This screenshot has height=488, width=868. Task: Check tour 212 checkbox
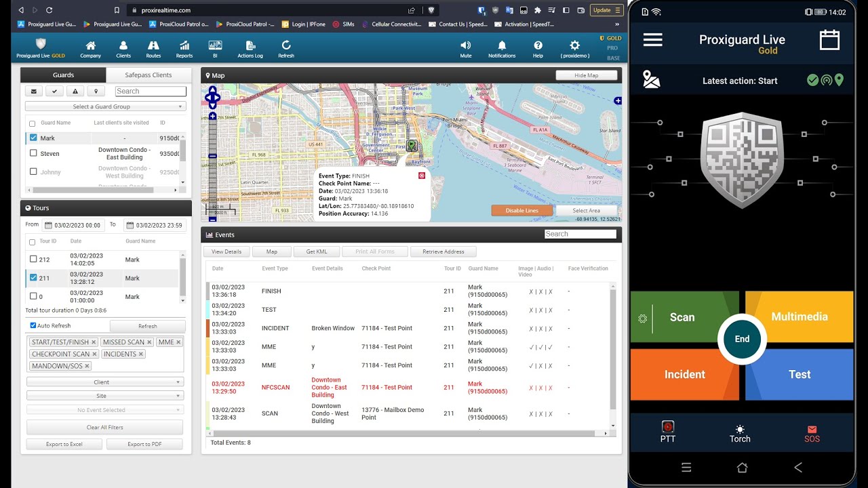point(33,259)
